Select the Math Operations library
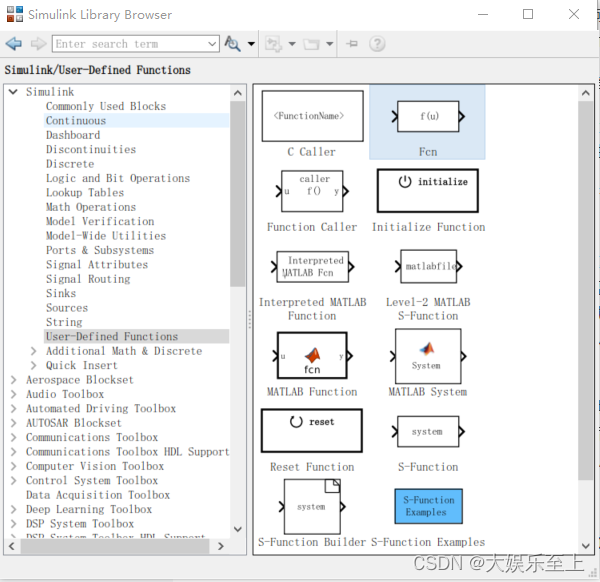This screenshot has width=600, height=582. click(x=91, y=207)
